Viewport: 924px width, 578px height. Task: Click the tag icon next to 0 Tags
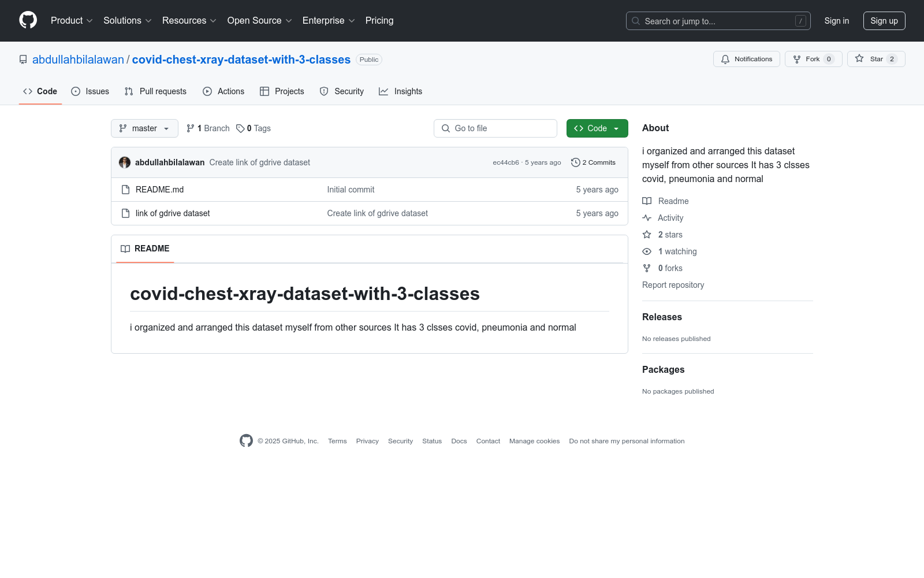click(x=240, y=128)
